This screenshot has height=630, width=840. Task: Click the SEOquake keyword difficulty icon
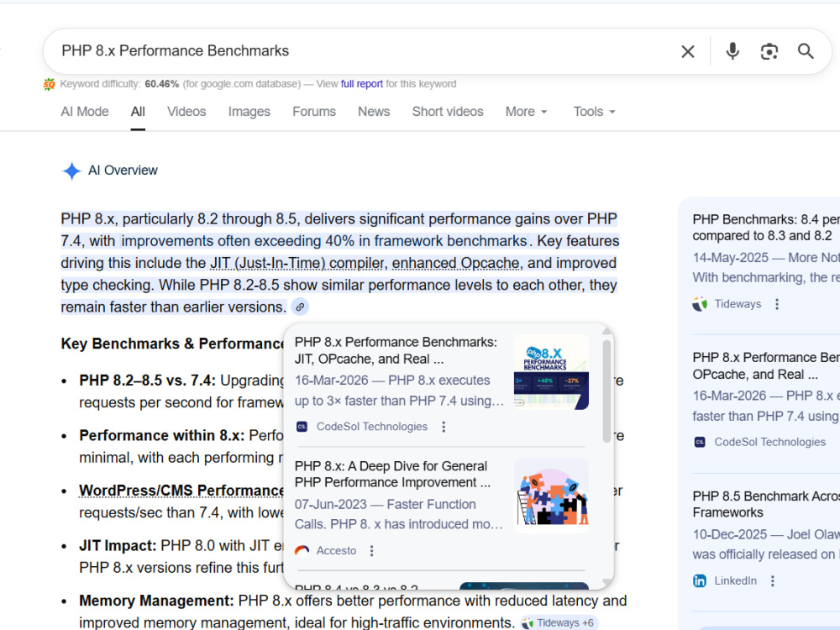click(x=49, y=84)
